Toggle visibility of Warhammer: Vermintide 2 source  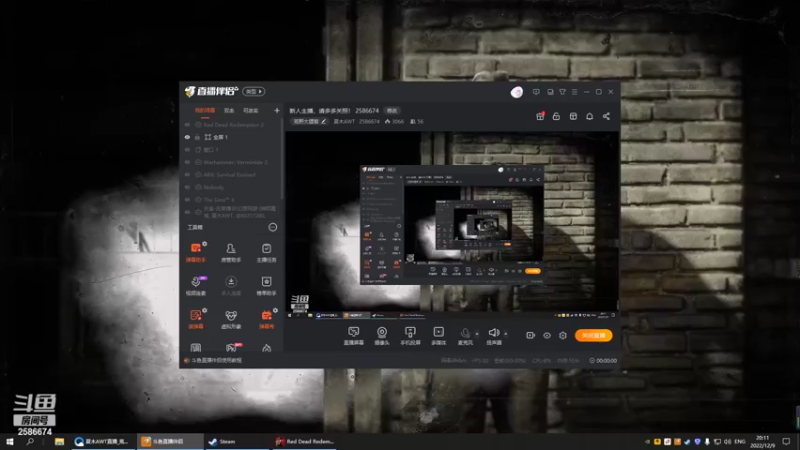tap(187, 162)
